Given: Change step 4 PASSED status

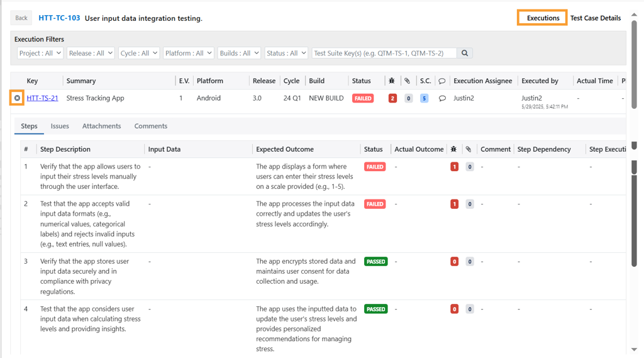Looking at the screenshot, I should [376, 309].
